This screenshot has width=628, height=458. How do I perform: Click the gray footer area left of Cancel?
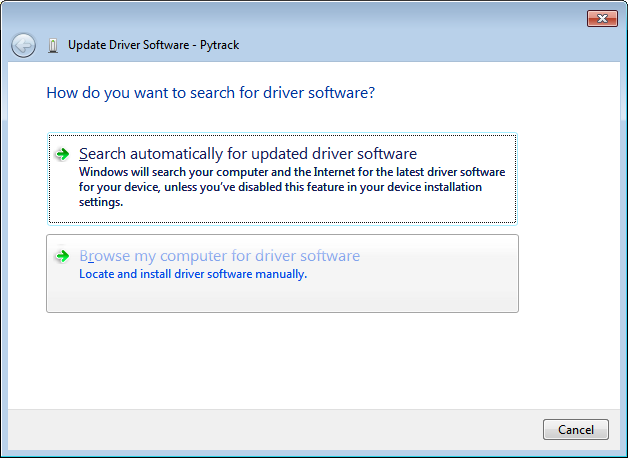300,430
